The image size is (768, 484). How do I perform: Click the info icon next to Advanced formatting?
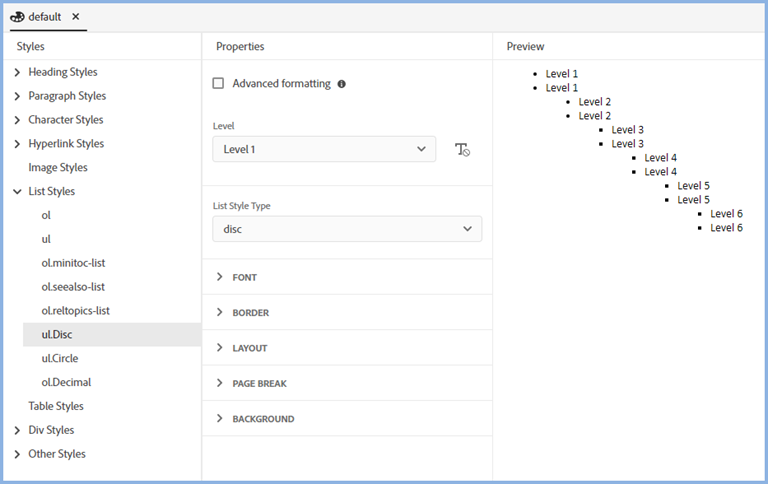click(x=342, y=84)
